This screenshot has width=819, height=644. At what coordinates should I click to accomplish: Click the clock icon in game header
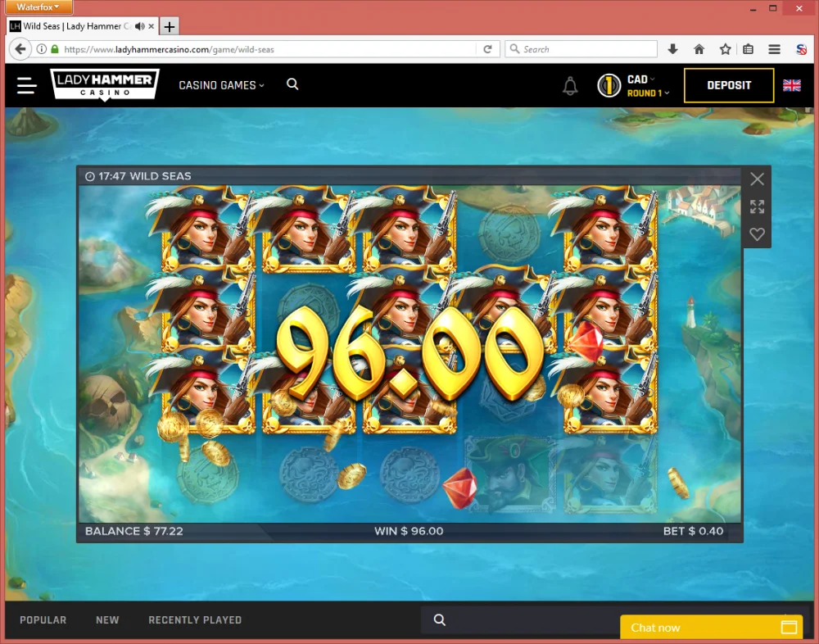pyautogui.click(x=90, y=176)
